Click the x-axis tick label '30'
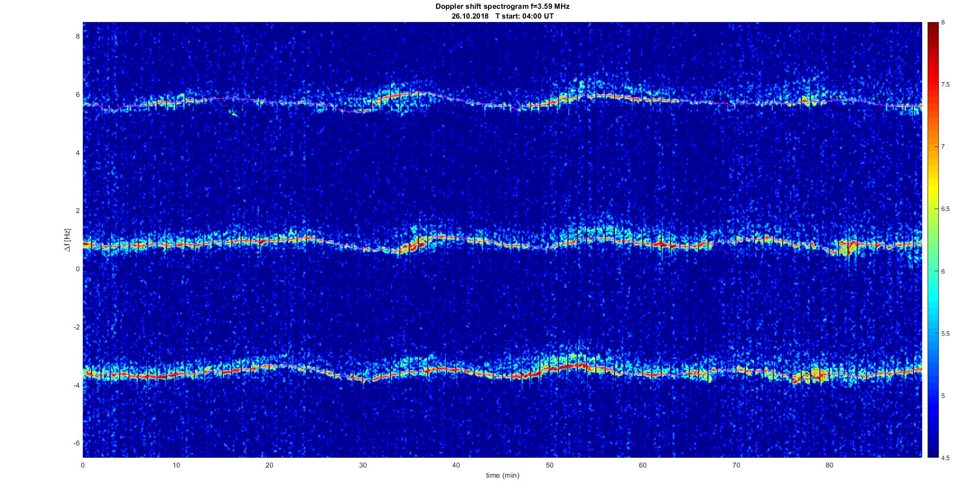The image size is (980, 491). tap(363, 465)
